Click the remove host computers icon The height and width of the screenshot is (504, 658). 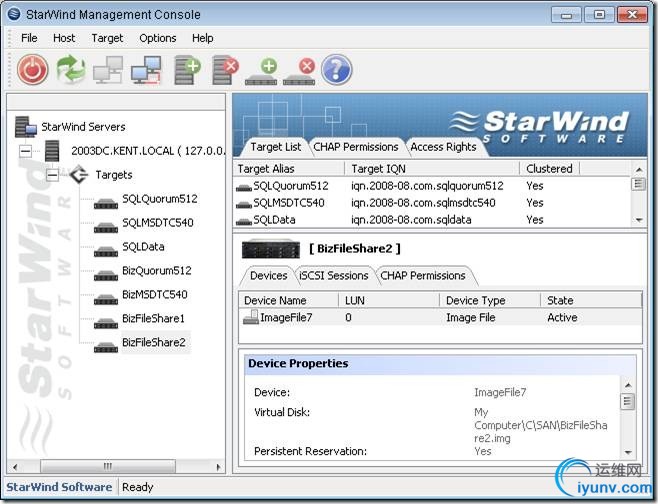(x=146, y=70)
